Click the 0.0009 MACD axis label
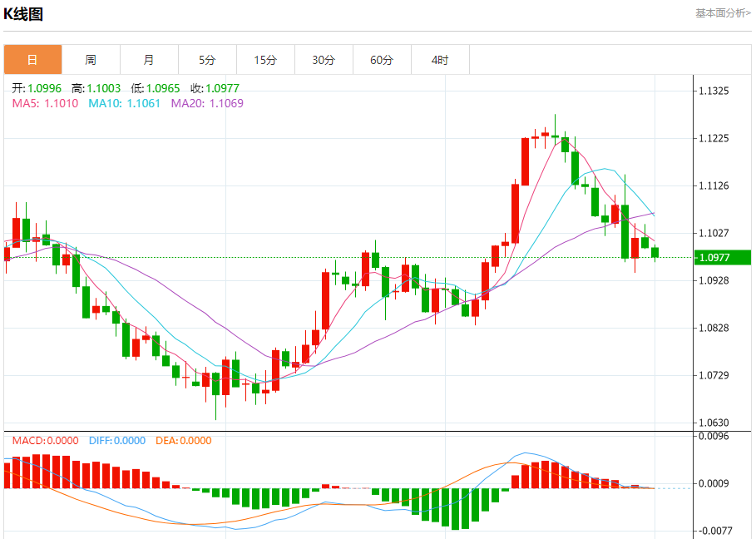Screen dimensions: 756x539 click(x=714, y=483)
